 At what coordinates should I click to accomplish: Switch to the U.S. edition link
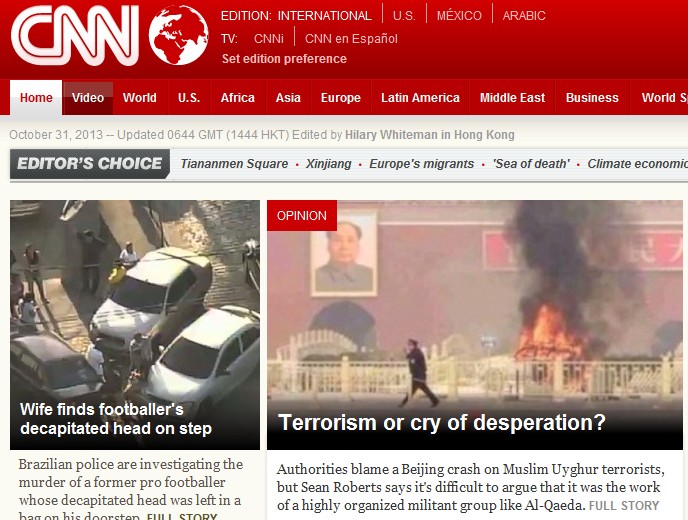coord(404,16)
